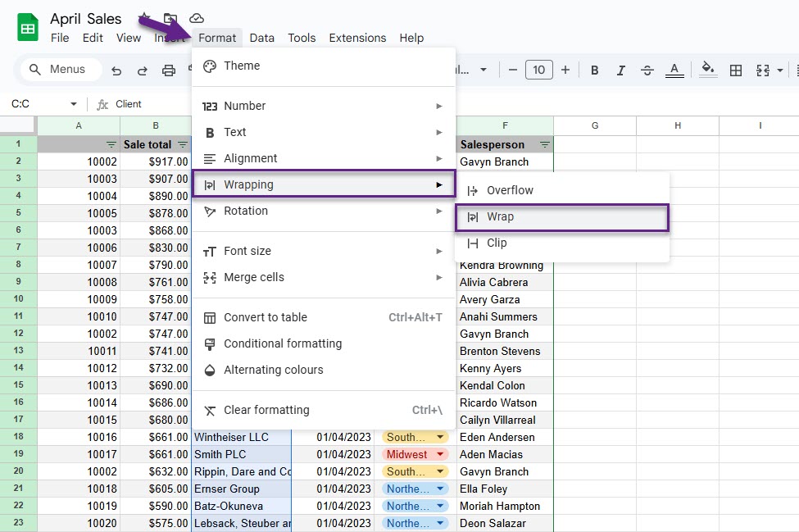Expand the Alignment submenu

point(324,158)
